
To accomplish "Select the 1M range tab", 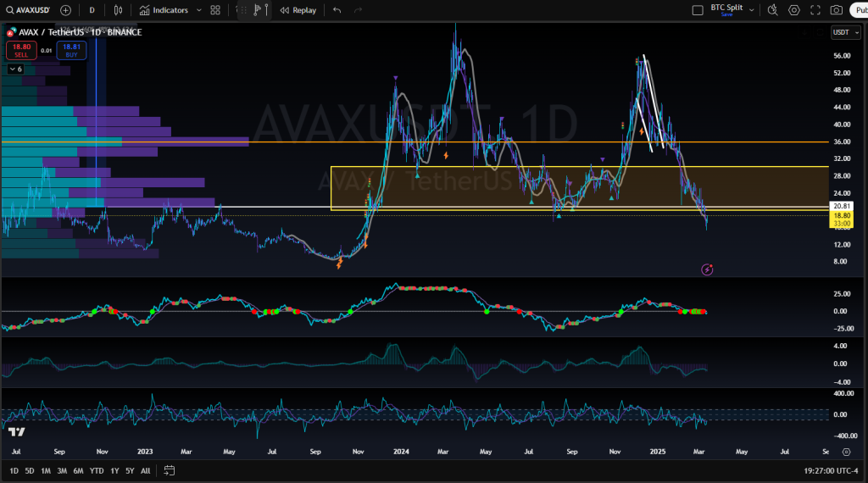I will coord(46,471).
